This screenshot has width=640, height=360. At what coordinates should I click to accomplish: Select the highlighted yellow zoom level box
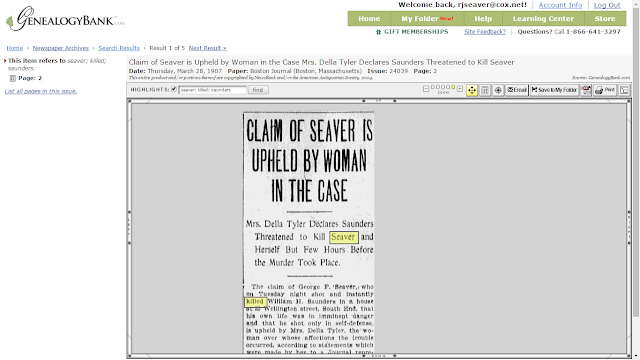point(453,87)
